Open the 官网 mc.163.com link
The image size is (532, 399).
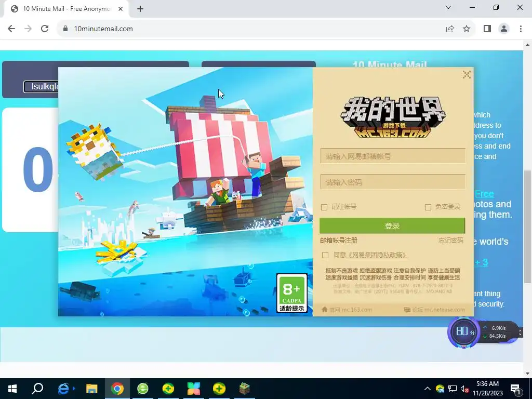(x=347, y=310)
